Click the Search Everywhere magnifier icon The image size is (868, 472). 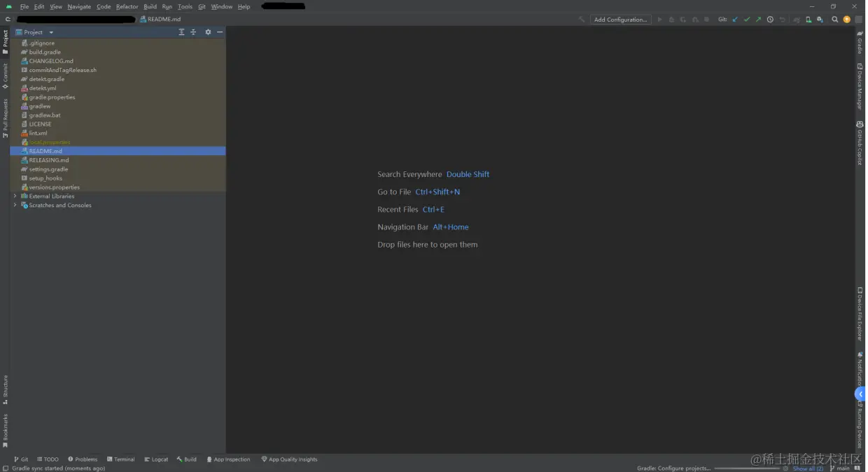coord(835,20)
